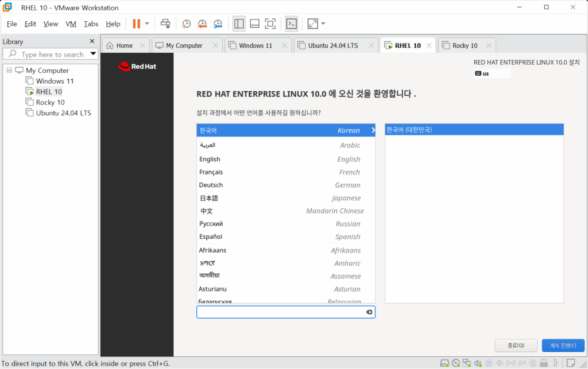Open the console view icon
The image size is (588, 369).
[x=292, y=24]
